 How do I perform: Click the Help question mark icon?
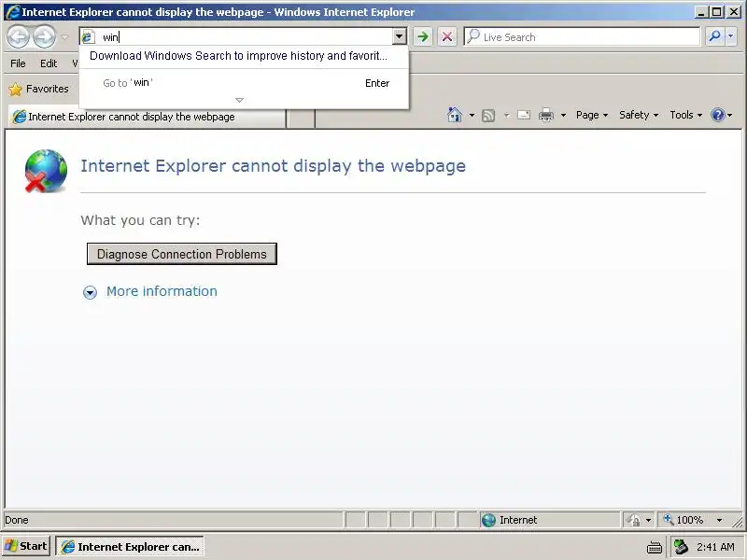pos(717,115)
